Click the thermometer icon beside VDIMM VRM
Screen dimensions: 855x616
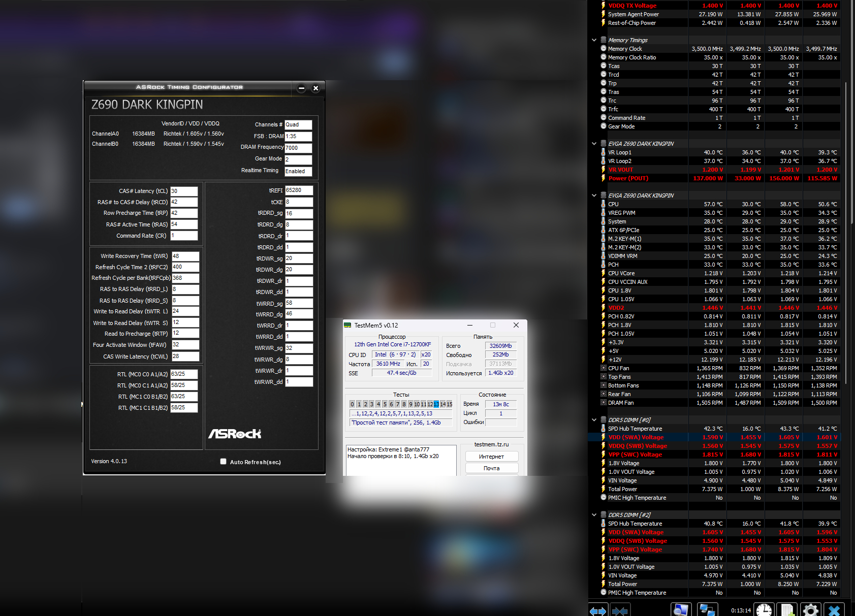coord(604,256)
